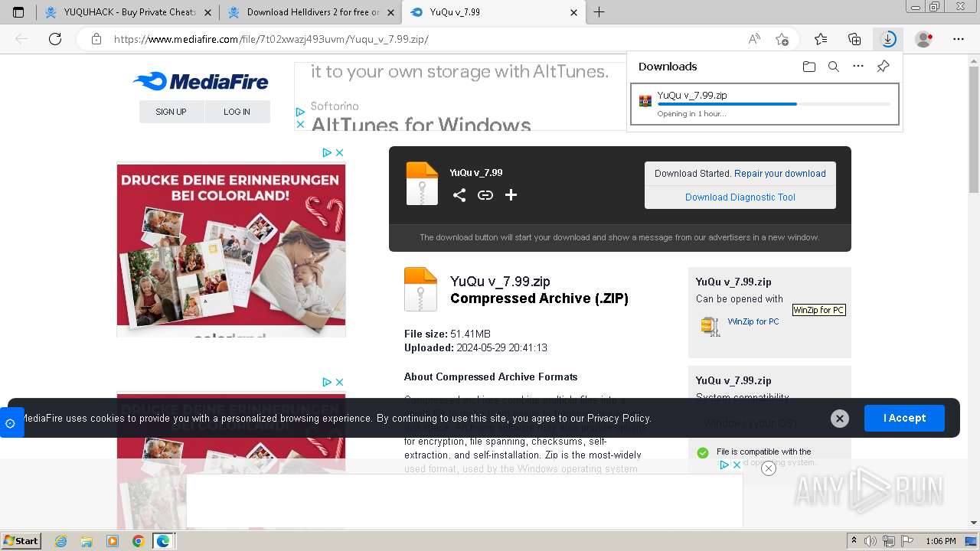Open Edge Settings and more menu
Image resolution: width=980 pixels, height=551 pixels.
[959, 39]
